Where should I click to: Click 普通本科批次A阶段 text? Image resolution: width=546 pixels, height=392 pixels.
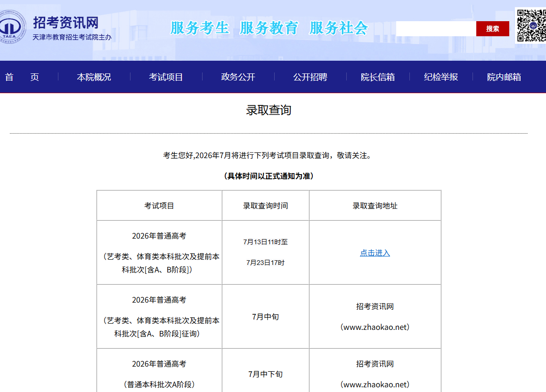pyautogui.click(x=159, y=384)
